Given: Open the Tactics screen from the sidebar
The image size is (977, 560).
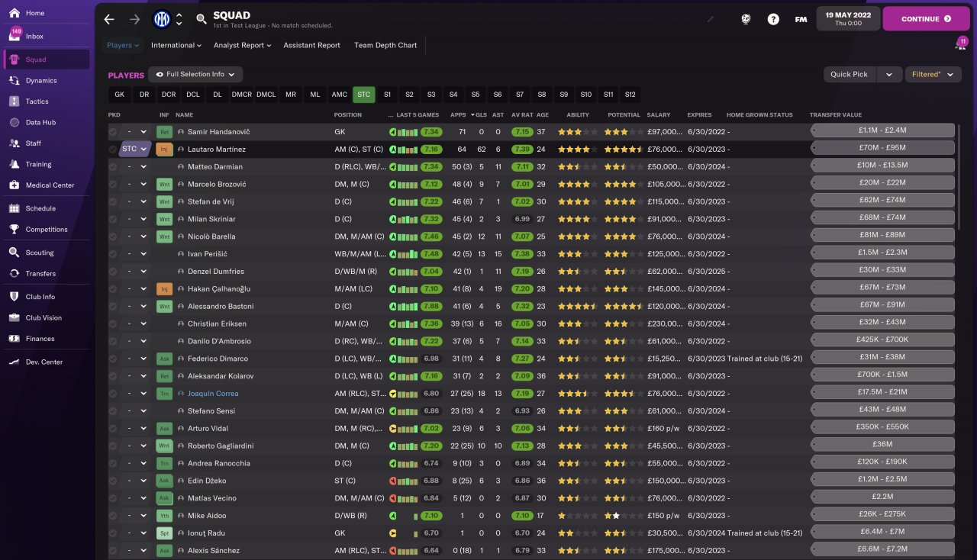Looking at the screenshot, I should [46, 101].
